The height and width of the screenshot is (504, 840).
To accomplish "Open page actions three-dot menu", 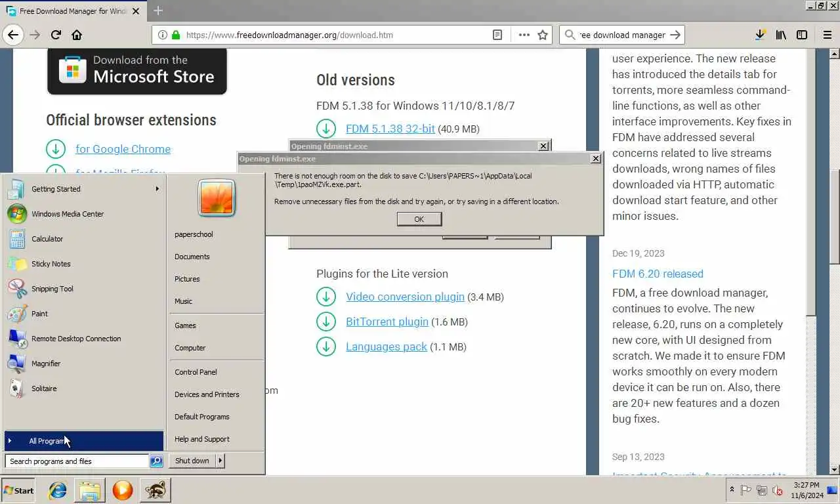I will pos(524,35).
